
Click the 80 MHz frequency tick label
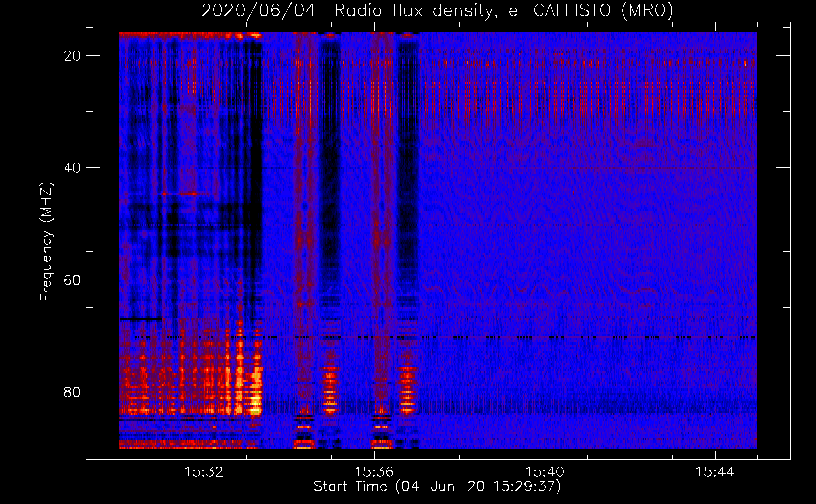[72, 392]
